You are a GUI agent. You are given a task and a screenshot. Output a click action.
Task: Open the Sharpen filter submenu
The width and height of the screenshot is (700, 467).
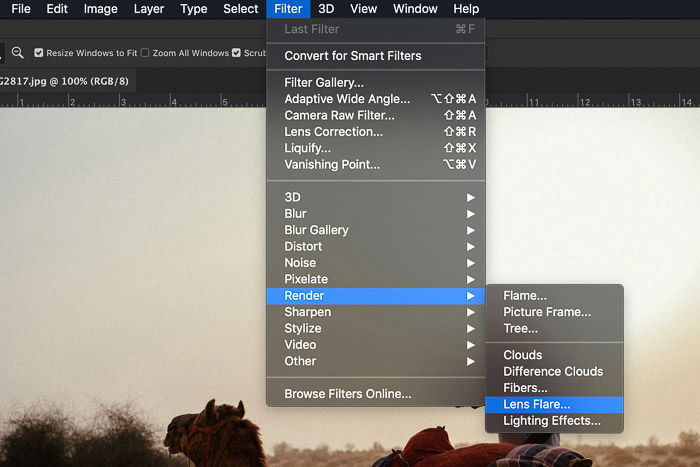pos(375,312)
